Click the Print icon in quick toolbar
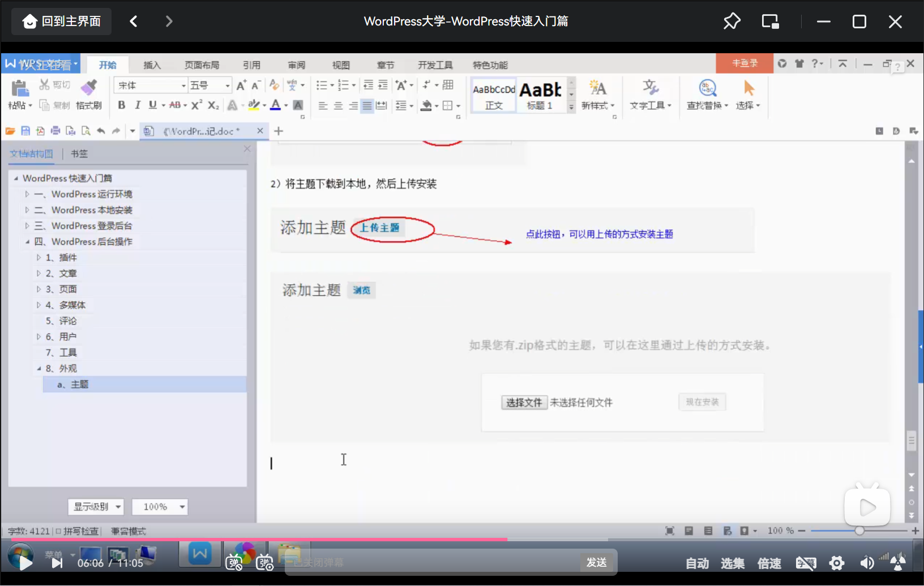Image resolution: width=924 pixels, height=586 pixels. coord(55,131)
